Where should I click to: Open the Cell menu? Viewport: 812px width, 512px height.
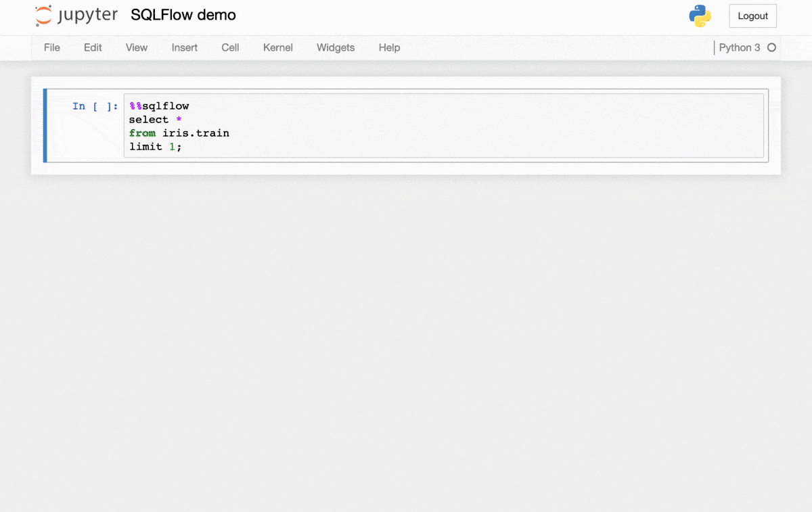click(x=230, y=47)
